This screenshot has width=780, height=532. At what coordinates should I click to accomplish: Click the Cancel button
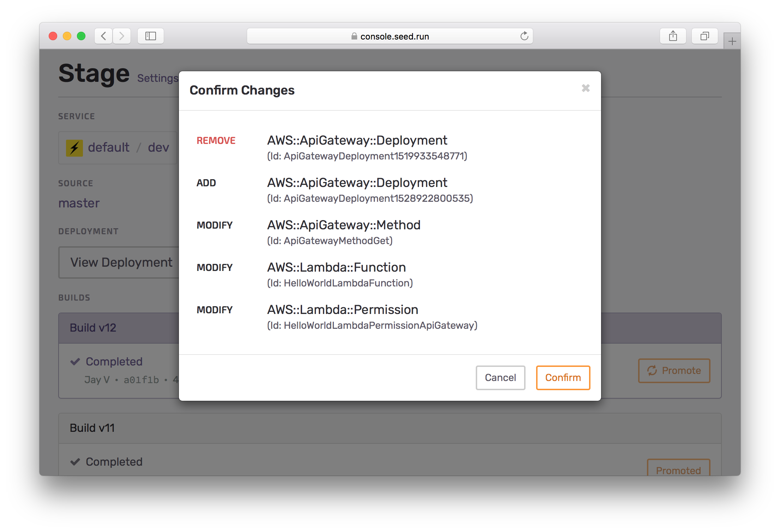[x=500, y=377]
